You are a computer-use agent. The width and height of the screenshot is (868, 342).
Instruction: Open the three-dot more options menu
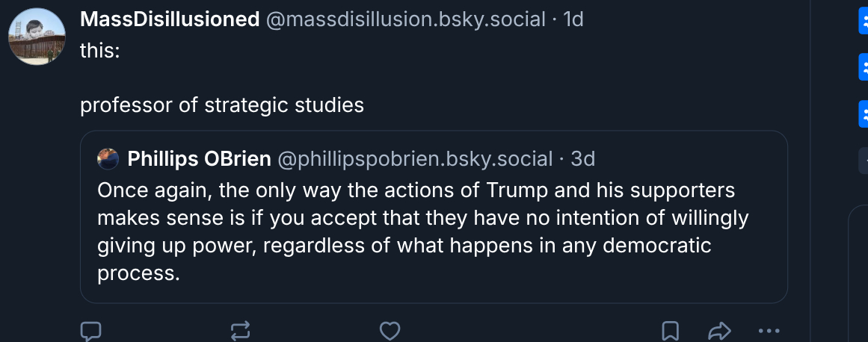[769, 330]
